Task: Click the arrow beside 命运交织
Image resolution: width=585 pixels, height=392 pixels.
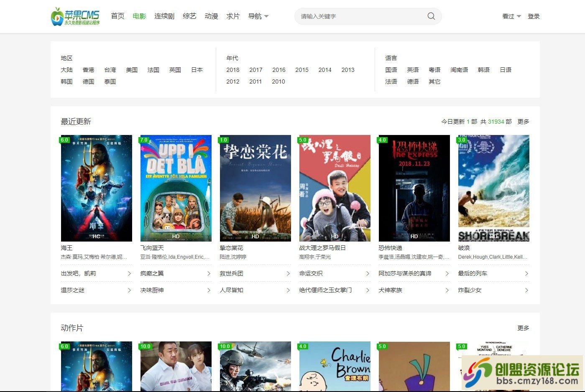Action: pyautogui.click(x=368, y=273)
